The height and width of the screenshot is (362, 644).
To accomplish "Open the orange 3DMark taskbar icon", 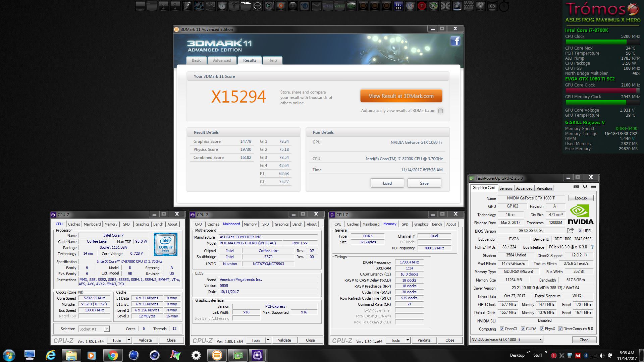I will coord(217,355).
